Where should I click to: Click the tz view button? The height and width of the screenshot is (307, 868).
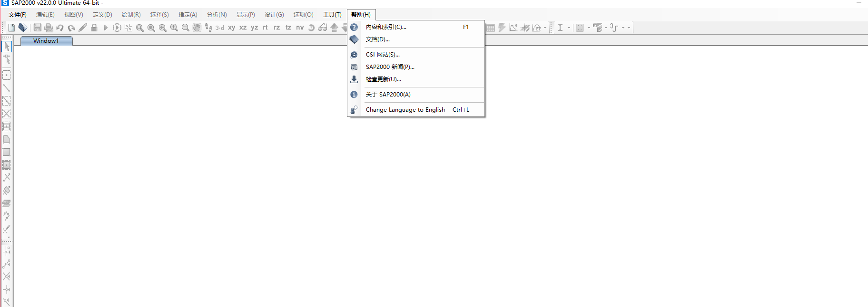click(x=288, y=28)
